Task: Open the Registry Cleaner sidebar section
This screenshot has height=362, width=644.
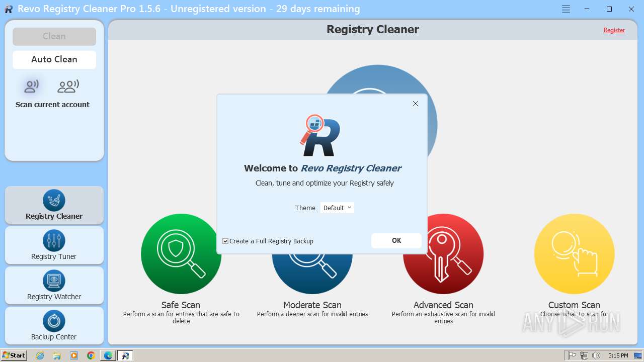Action: (54, 205)
